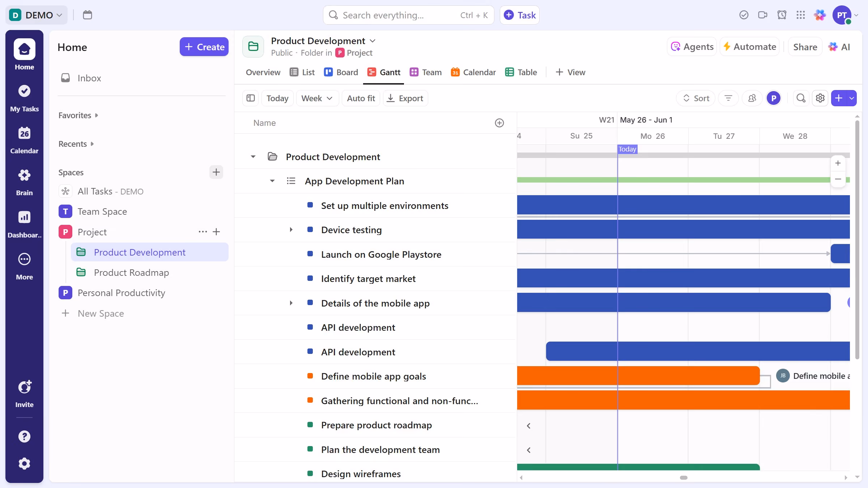868x488 pixels.
Task: Open Project space ellipsis menu
Action: [x=203, y=232]
